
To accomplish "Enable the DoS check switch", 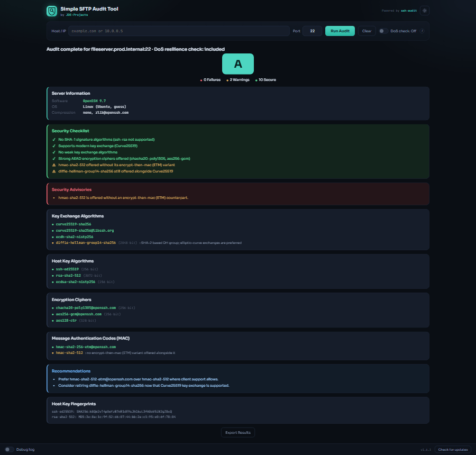I will click(x=383, y=31).
